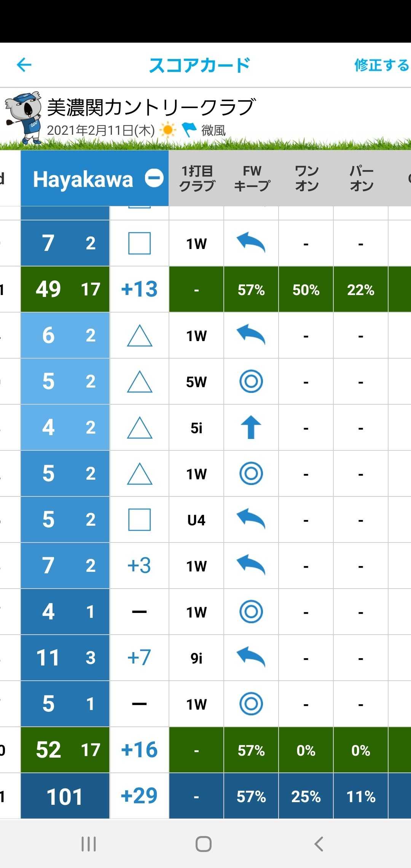Tap the left-miss arrow in U4 row

(x=251, y=519)
